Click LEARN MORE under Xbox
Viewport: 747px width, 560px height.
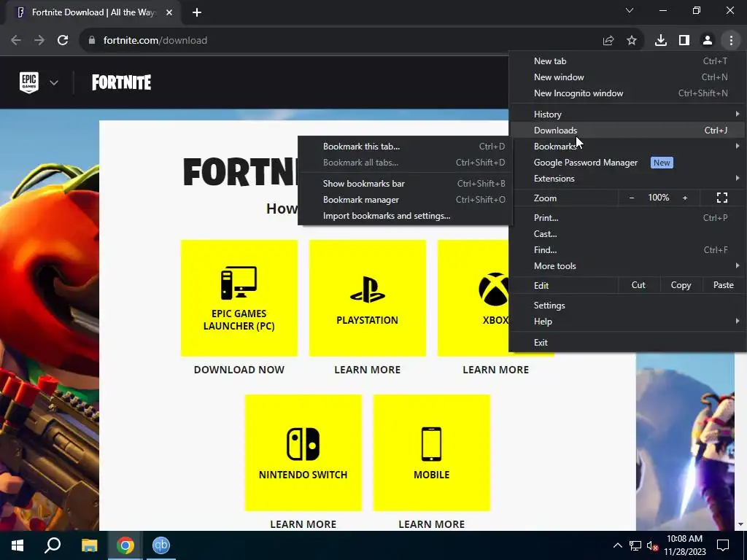click(x=495, y=370)
